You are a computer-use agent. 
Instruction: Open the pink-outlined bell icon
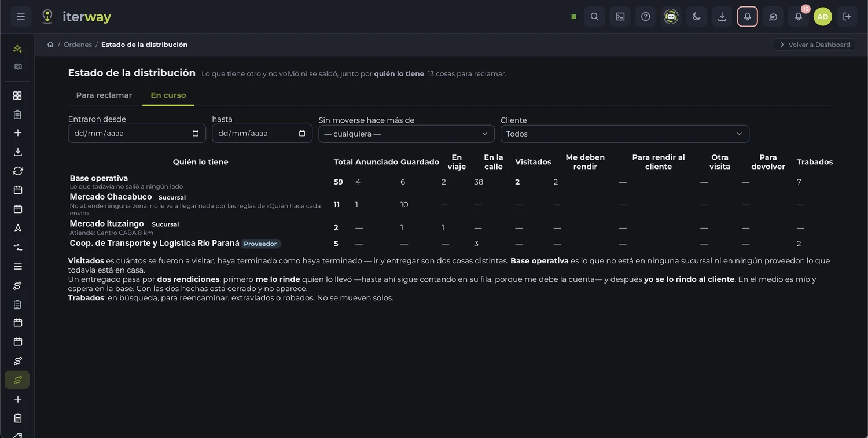pos(747,17)
